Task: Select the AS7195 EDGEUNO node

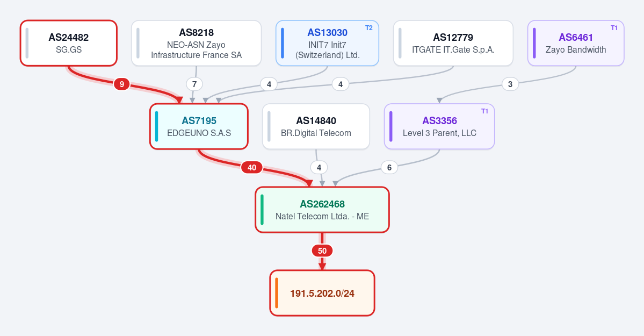Action: pos(199,126)
